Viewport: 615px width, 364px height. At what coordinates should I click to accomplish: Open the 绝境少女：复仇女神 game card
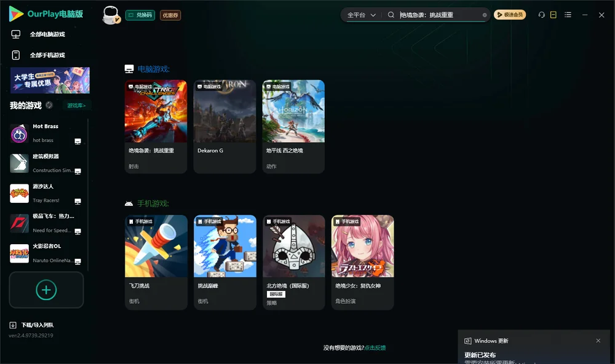pos(363,262)
